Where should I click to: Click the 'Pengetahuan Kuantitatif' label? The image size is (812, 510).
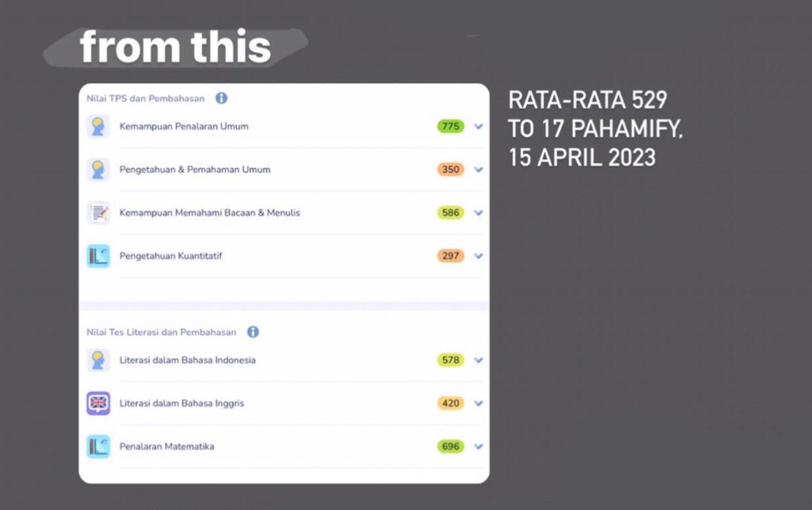coord(171,256)
